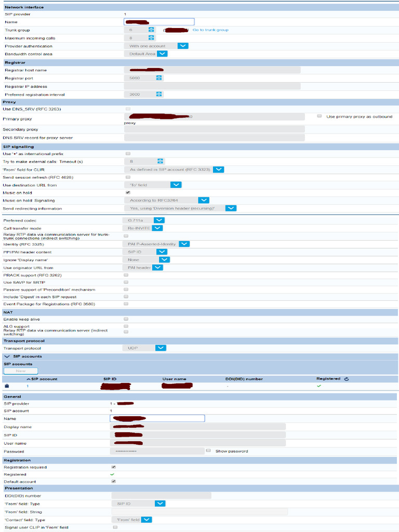Toggle the Default account checkbox

tap(114, 482)
